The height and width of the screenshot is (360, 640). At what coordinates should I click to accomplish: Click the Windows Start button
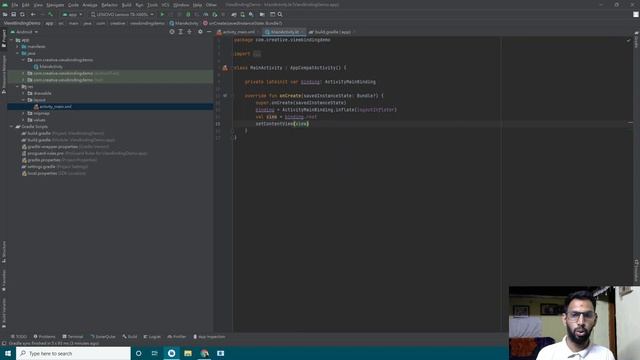[x=8, y=353]
